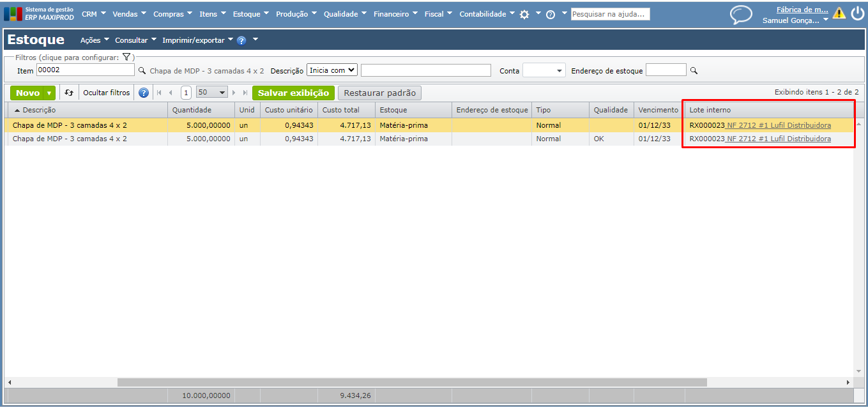This screenshot has width=868, height=407.
Task: Go to first page arrow icon
Action: point(159,93)
